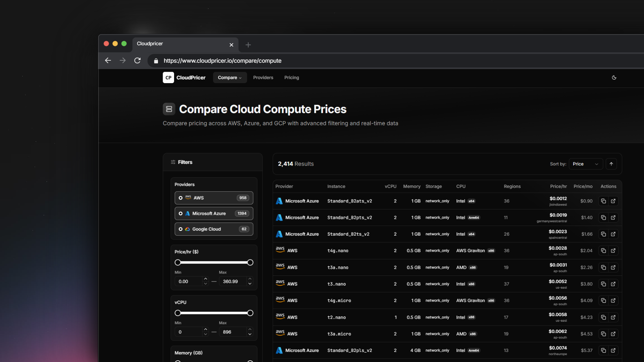Disable the Google Cloud provider filter
Screen dimensions: 644x362
pos(180,229)
